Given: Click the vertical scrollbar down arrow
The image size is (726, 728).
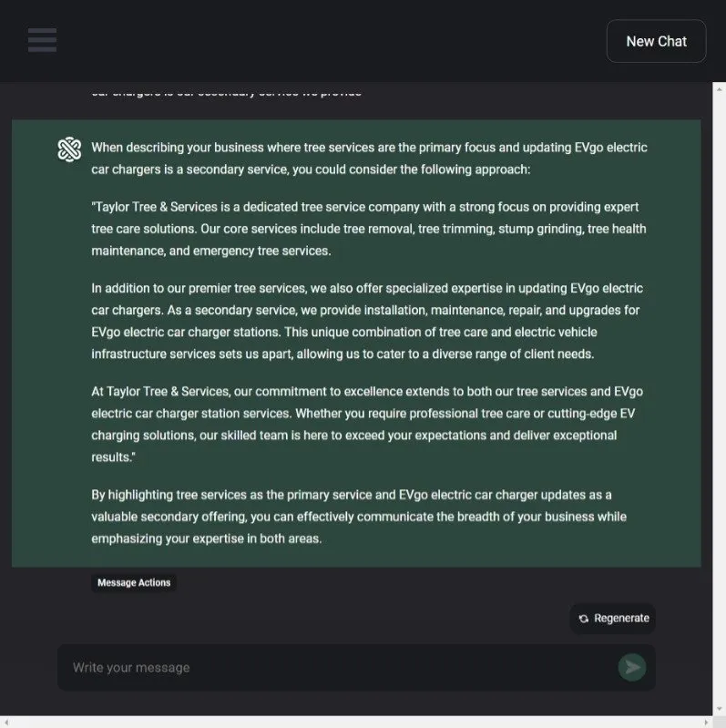Looking at the screenshot, I should click(719, 708).
